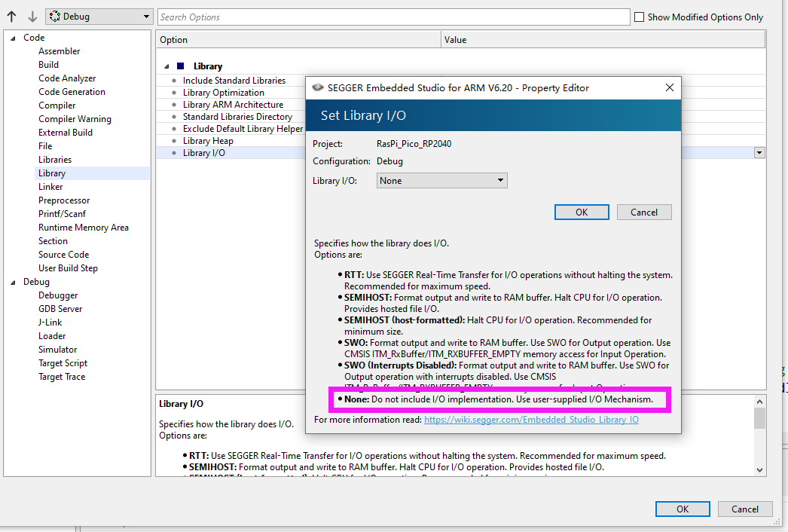Collapse the Debug tree group
This screenshot has height=532, width=788.
13,283
